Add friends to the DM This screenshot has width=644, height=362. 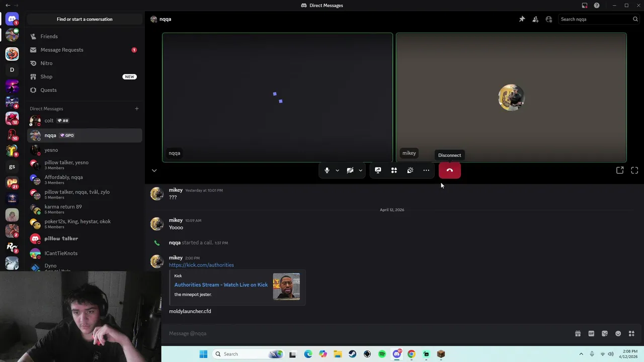point(535,19)
